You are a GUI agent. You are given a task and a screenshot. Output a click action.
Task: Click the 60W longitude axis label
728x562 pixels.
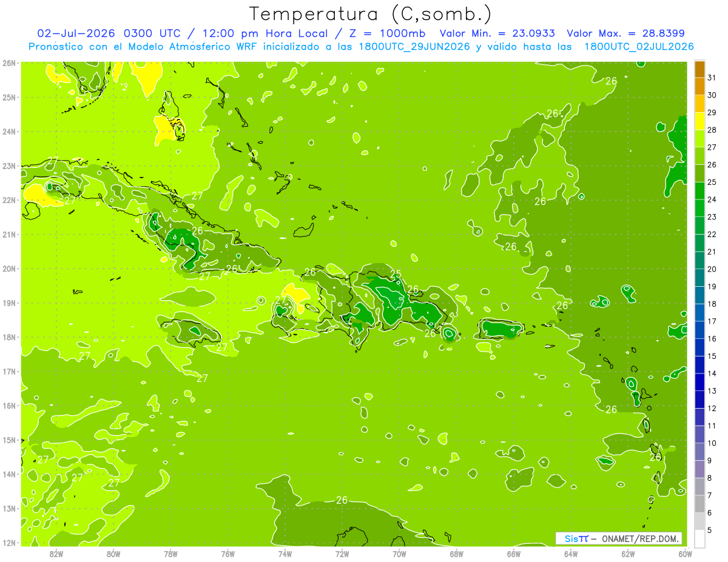pos(686,554)
